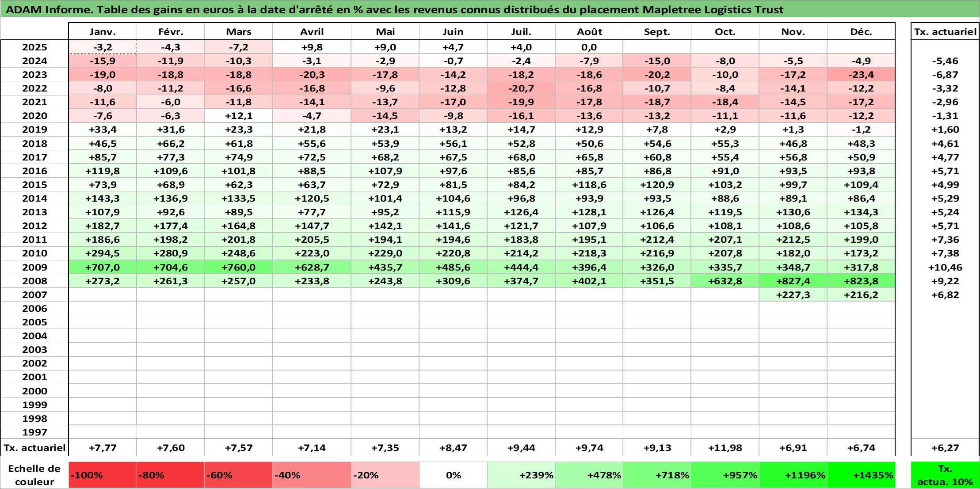Click the Tx. actuariel column header on the right

[945, 31]
